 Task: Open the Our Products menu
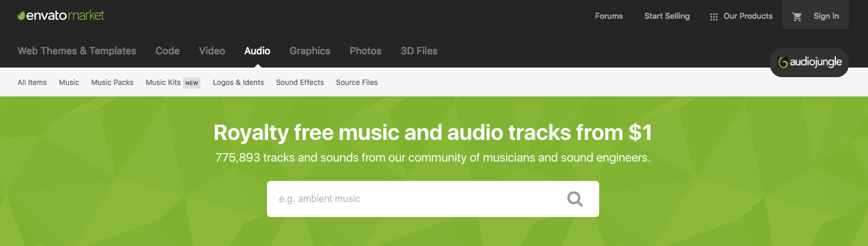click(x=748, y=16)
